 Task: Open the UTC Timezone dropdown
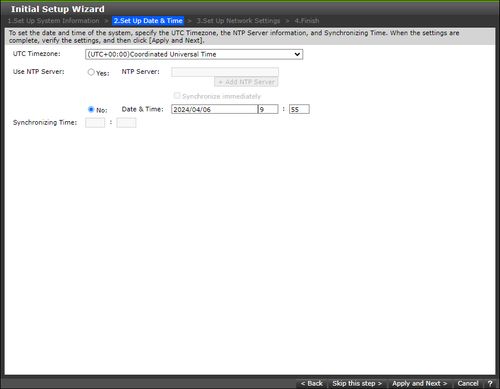[194, 54]
